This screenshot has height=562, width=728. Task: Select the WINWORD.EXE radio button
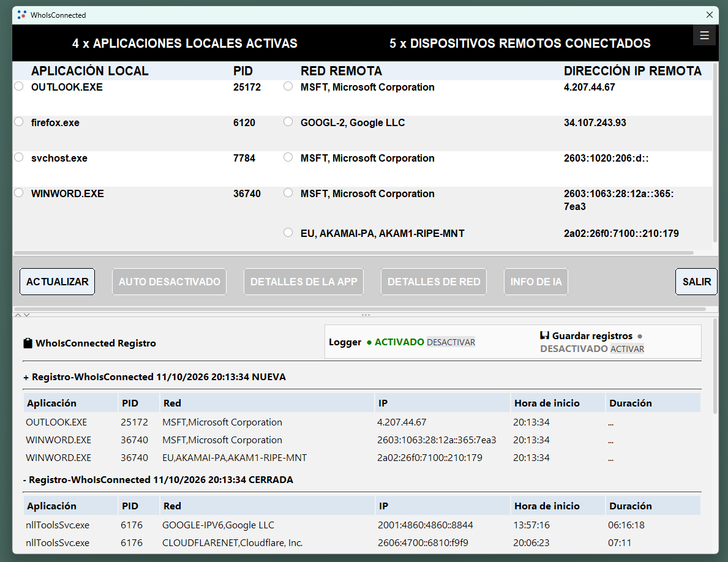coord(18,193)
